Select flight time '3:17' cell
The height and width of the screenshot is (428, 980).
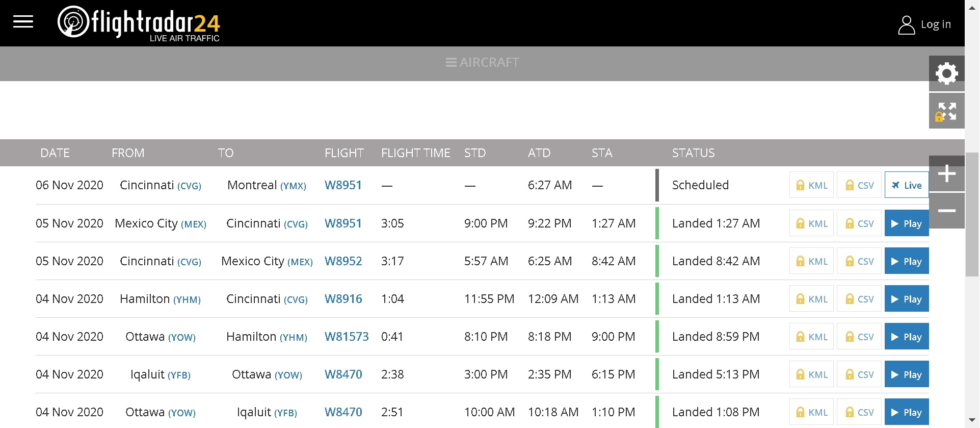tap(392, 261)
